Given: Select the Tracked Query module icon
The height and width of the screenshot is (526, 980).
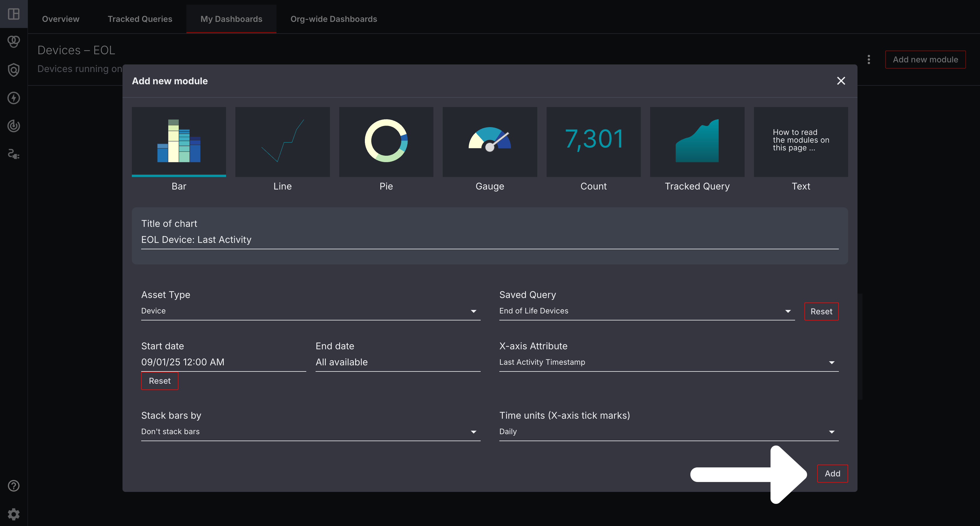Looking at the screenshot, I should coord(697,141).
